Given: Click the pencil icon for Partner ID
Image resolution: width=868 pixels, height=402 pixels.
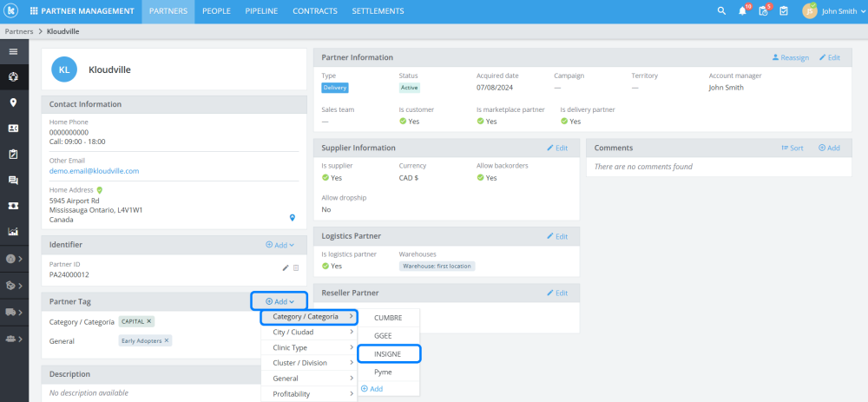Looking at the screenshot, I should [286, 268].
